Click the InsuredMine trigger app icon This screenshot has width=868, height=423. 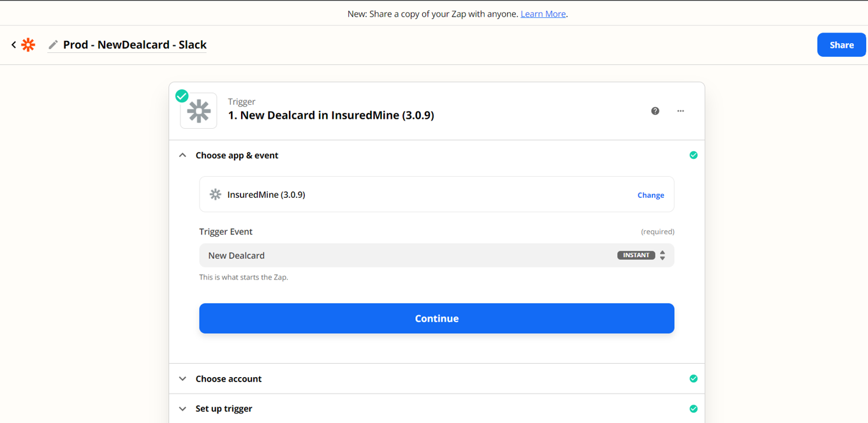pyautogui.click(x=198, y=111)
